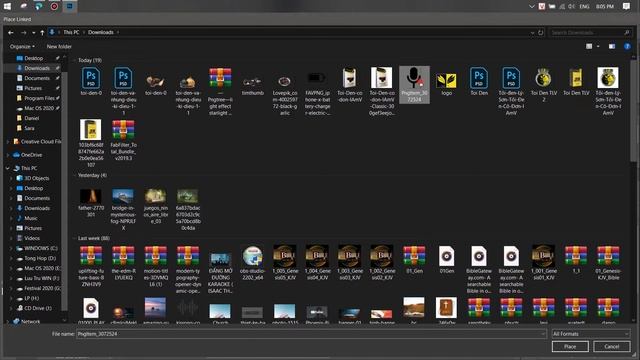Viewport: 640px width, 360px height.
Task: Collapse the Last week (88) group
Action: click(x=75, y=238)
